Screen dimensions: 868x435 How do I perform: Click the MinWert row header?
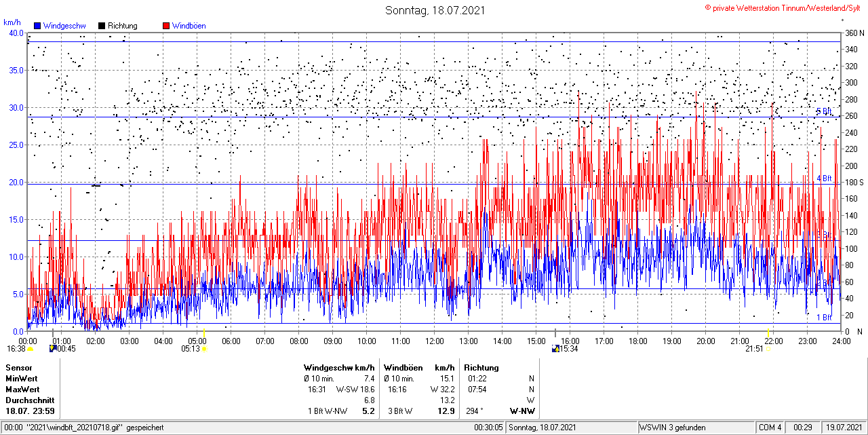pyautogui.click(x=22, y=379)
